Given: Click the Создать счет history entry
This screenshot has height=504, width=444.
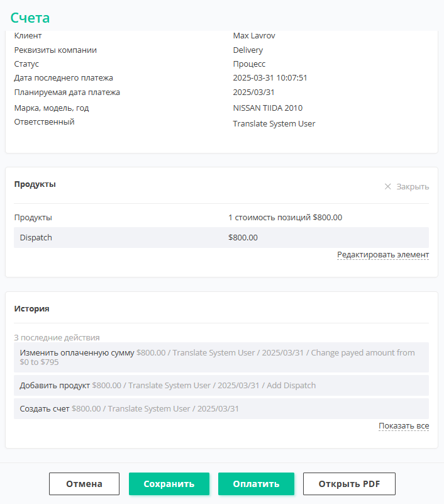Looking at the screenshot, I should (x=221, y=408).
